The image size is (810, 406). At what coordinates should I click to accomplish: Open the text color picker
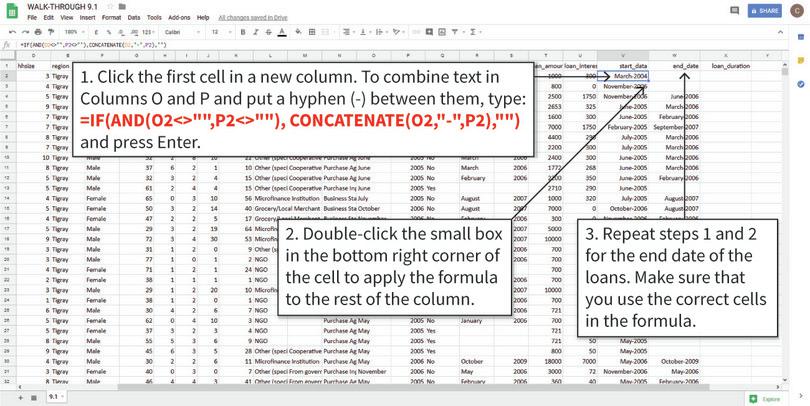[282, 32]
